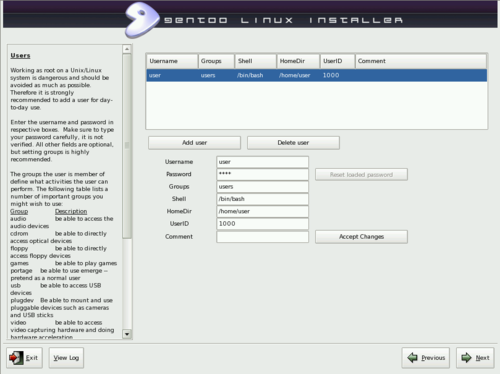Focus the Shell input field
The height and width of the screenshot is (374, 500).
click(x=262, y=199)
